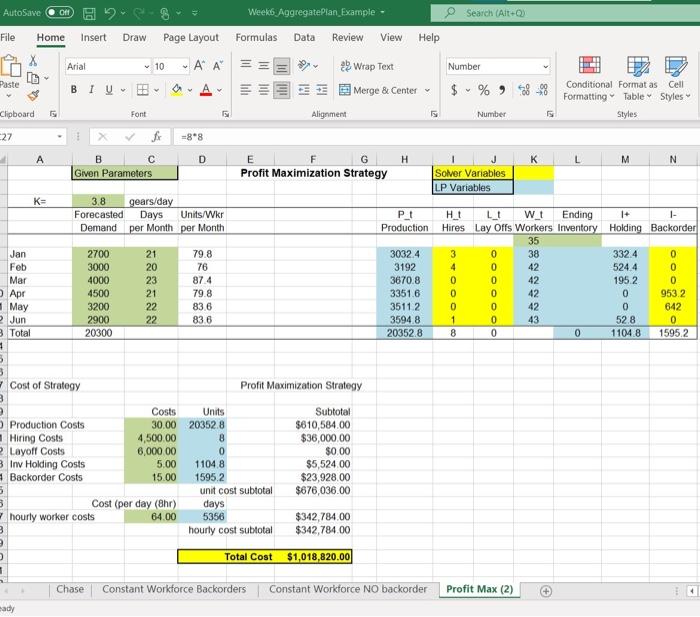Decrease font size with small A
700x617 pixels.
[x=217, y=66]
